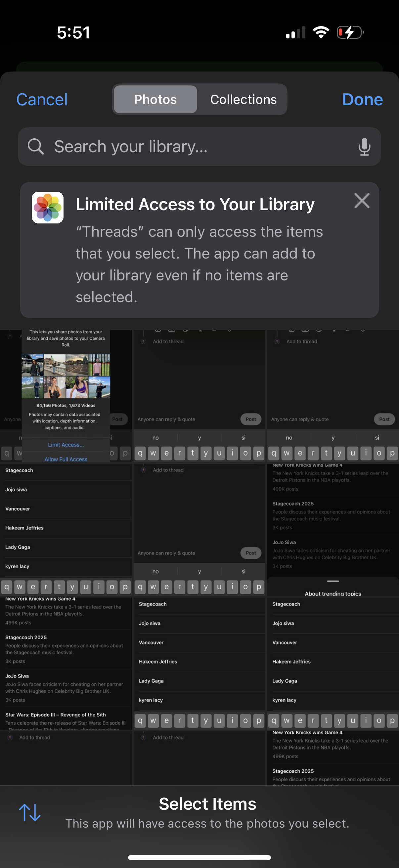The height and width of the screenshot is (868, 399).
Task: Tap the Photos app icon in banner
Action: click(x=47, y=208)
